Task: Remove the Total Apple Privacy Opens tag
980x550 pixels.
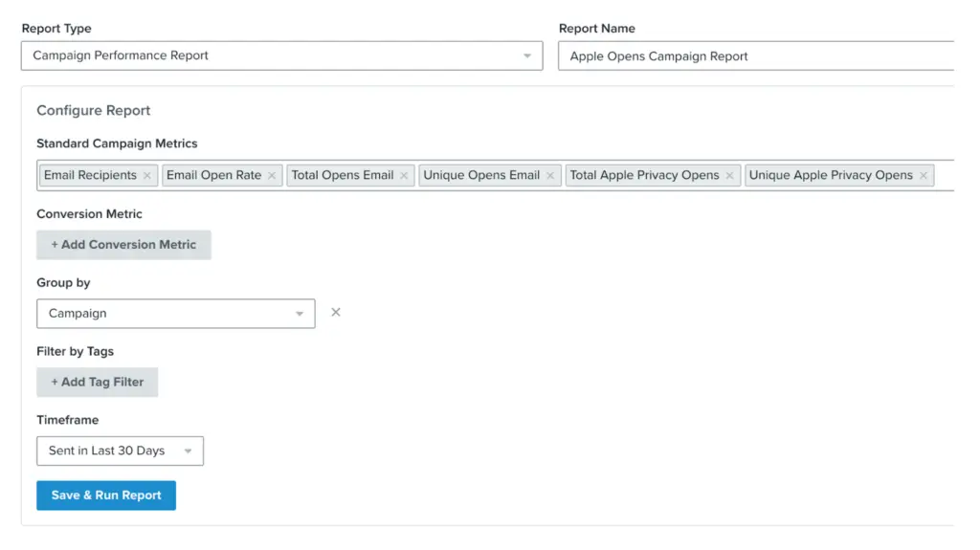Action: click(729, 176)
